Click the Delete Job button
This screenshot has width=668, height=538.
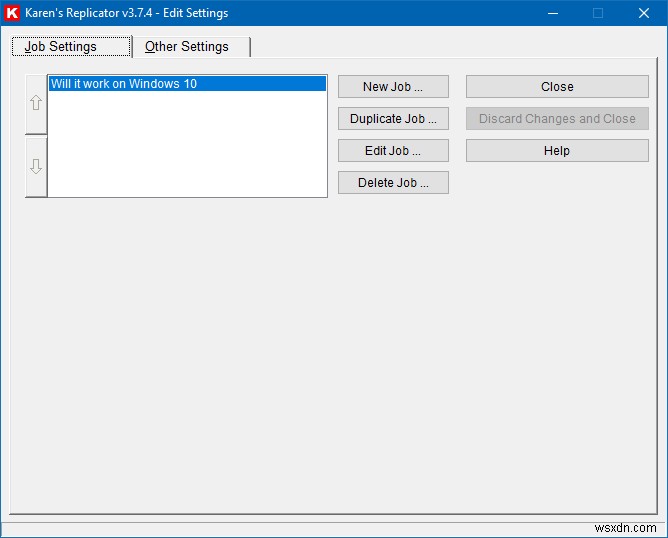pyautogui.click(x=393, y=182)
